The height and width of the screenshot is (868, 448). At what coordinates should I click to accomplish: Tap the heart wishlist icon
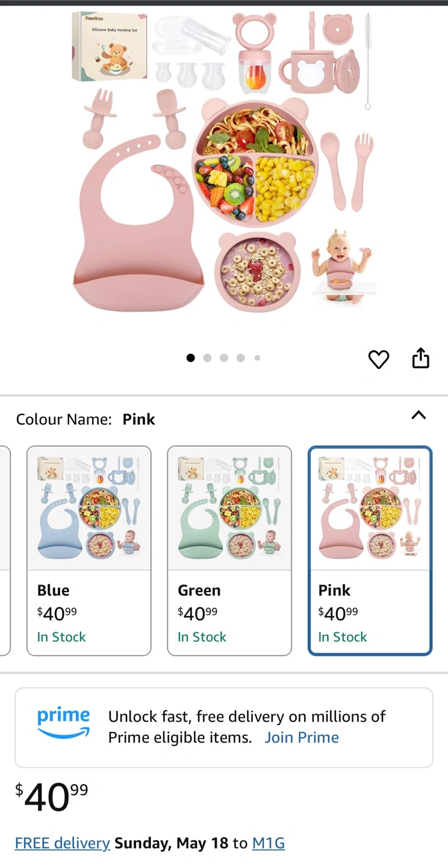(x=379, y=359)
